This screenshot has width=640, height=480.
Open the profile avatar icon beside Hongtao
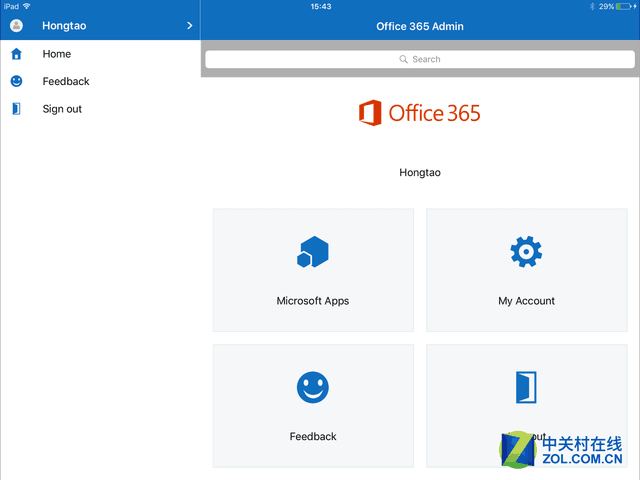pyautogui.click(x=16, y=26)
